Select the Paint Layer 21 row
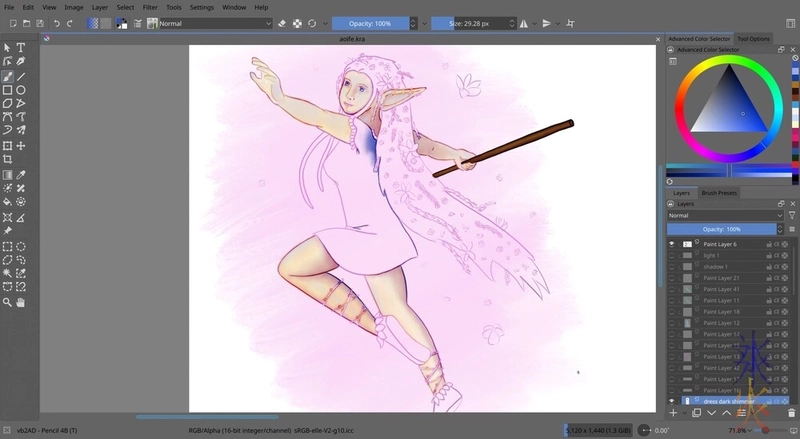 pos(722,278)
